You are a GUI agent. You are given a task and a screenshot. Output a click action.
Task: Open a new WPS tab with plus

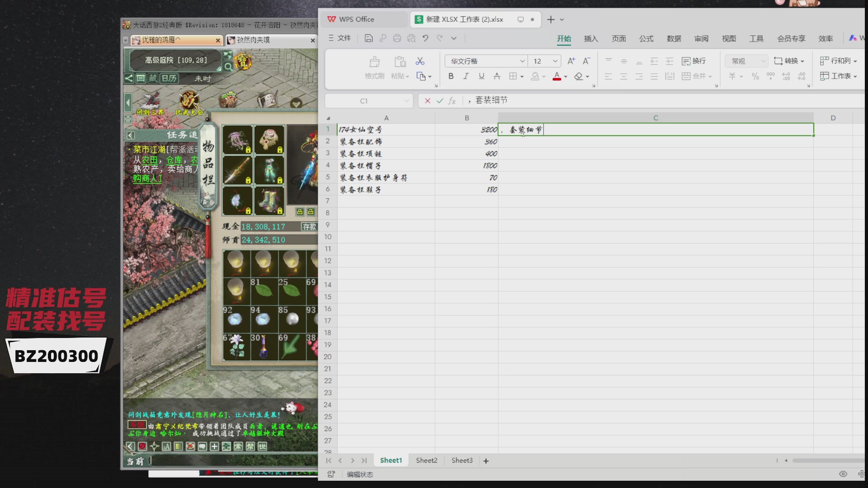coord(551,19)
